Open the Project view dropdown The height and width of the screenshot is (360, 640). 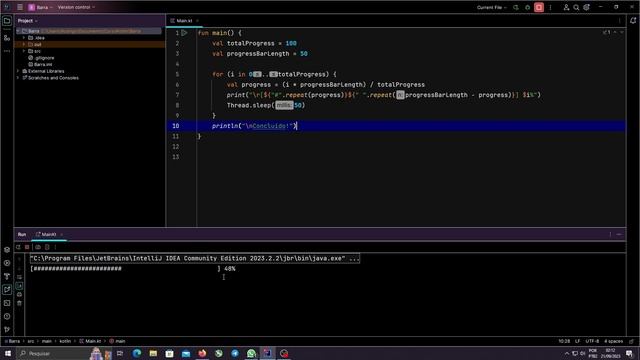tap(27, 20)
